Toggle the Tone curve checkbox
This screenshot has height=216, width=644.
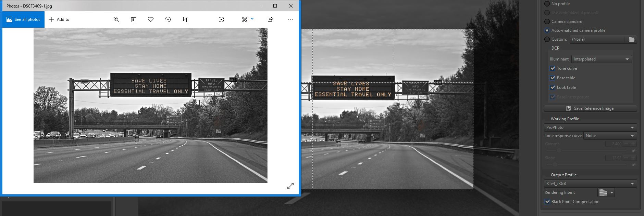[x=553, y=68]
